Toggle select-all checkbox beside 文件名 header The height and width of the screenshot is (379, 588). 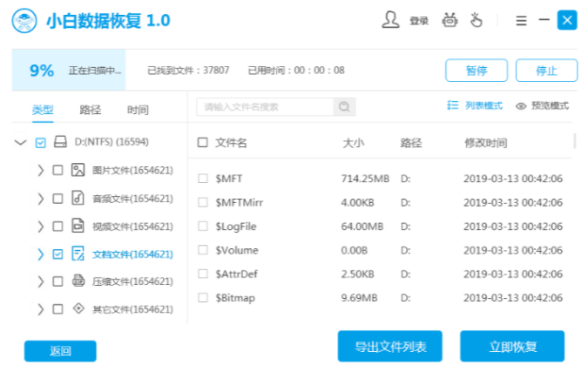pyautogui.click(x=203, y=142)
